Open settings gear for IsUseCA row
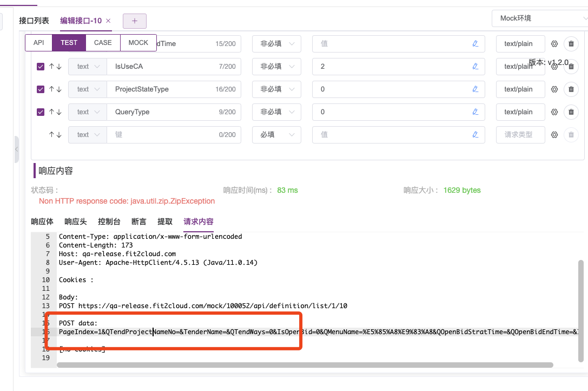This screenshot has height=391, width=588. point(554,67)
